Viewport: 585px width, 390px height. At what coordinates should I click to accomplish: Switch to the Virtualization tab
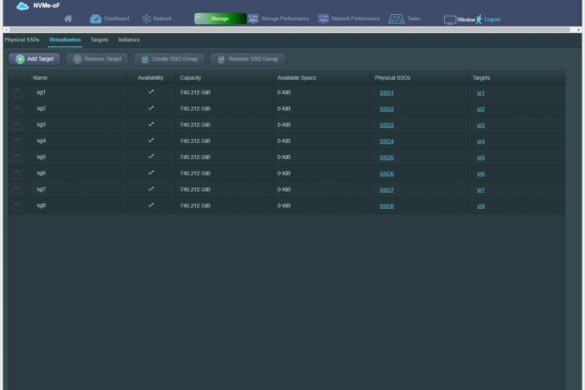pyautogui.click(x=65, y=40)
